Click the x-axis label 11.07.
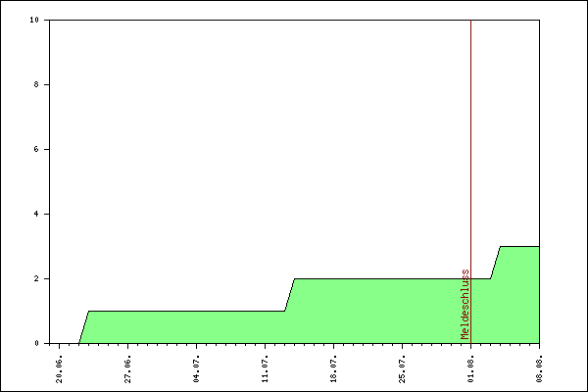This screenshot has width=588, height=392. click(x=266, y=369)
